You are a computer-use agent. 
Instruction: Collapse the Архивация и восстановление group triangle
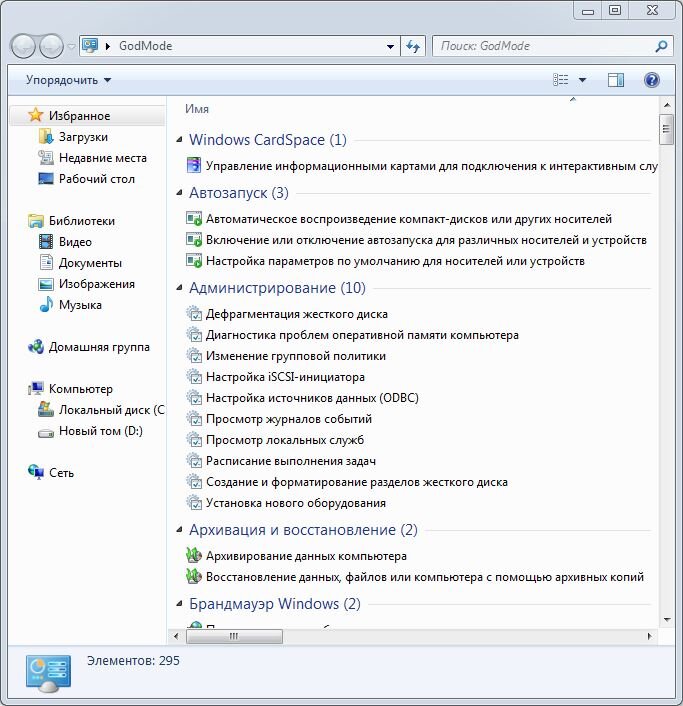click(x=179, y=530)
